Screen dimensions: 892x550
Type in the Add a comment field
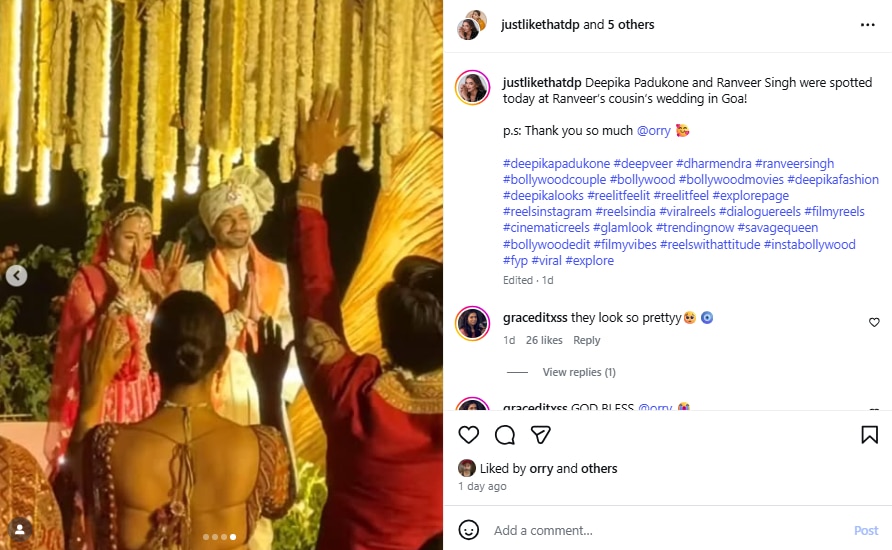click(x=660, y=530)
